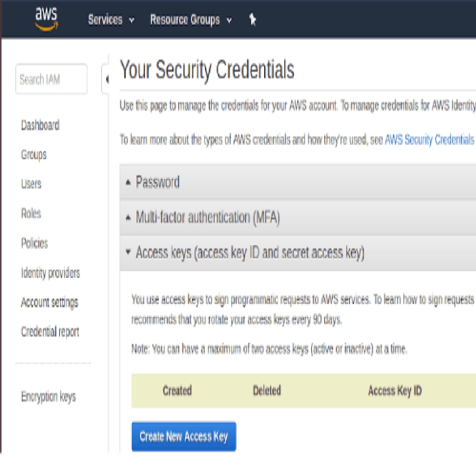Open Groups in the IAM sidebar

point(33,155)
